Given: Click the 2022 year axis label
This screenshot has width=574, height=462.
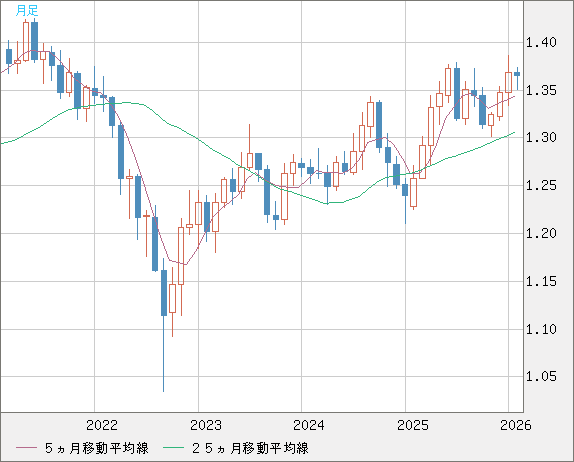Looking at the screenshot, I should 102,425.
